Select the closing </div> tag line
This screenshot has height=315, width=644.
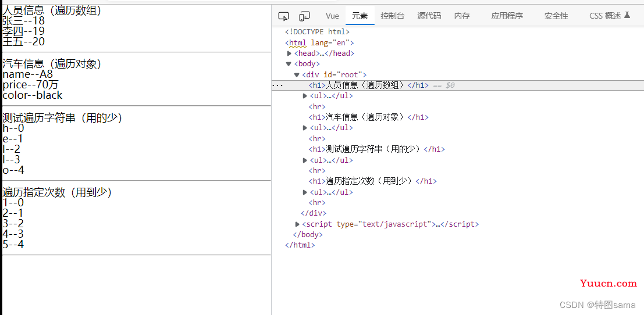(314, 213)
